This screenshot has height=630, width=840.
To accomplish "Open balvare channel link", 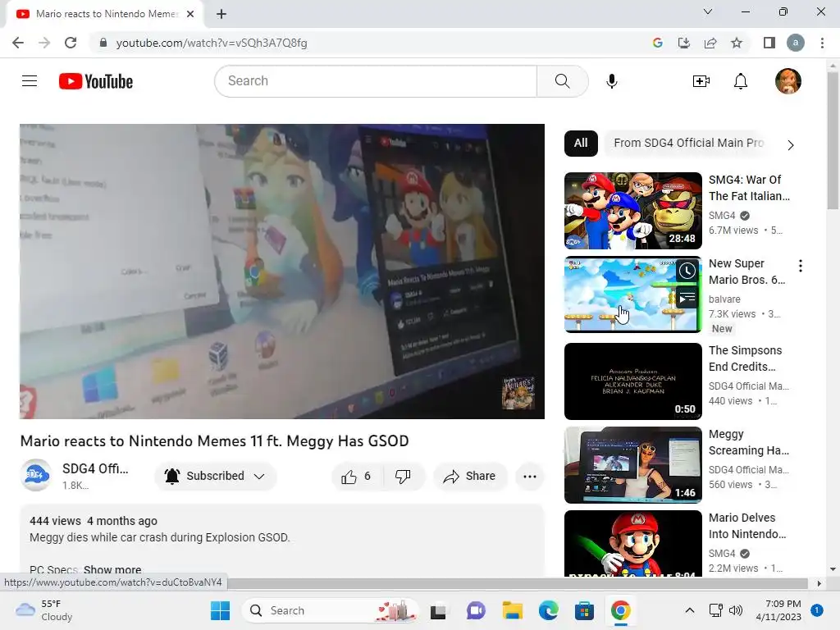I will [x=724, y=299].
